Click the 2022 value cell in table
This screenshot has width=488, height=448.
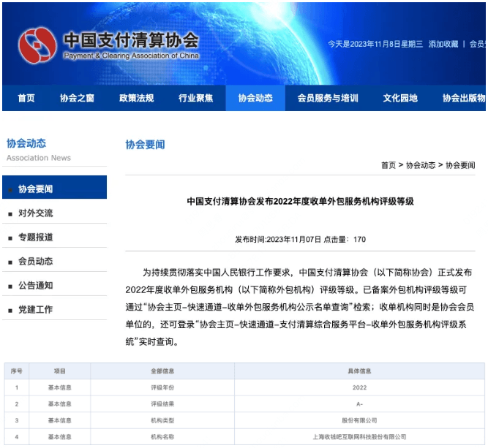click(359, 387)
